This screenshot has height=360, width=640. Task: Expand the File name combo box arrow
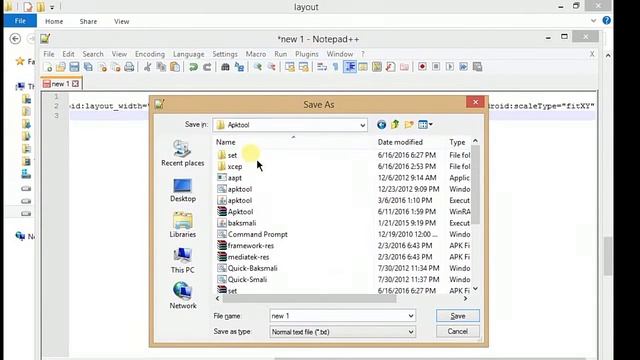pos(411,316)
